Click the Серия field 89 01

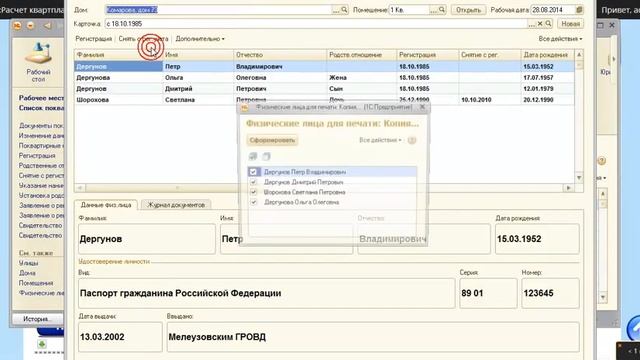[x=488, y=293]
